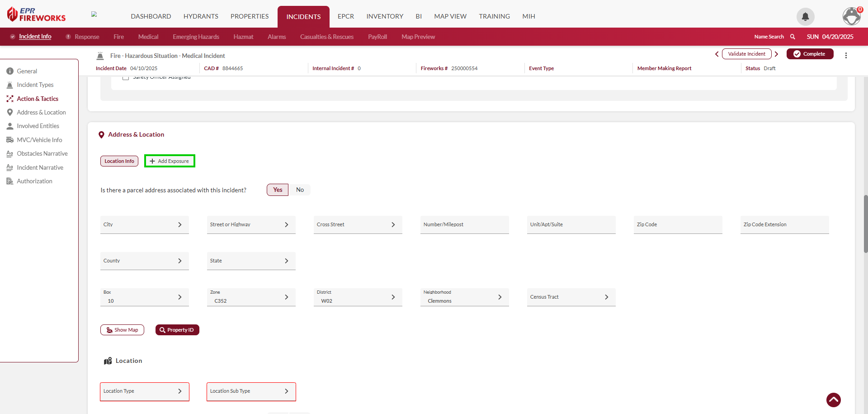Click the Zip Code input field
This screenshot has height=414, width=868.
coord(677,225)
